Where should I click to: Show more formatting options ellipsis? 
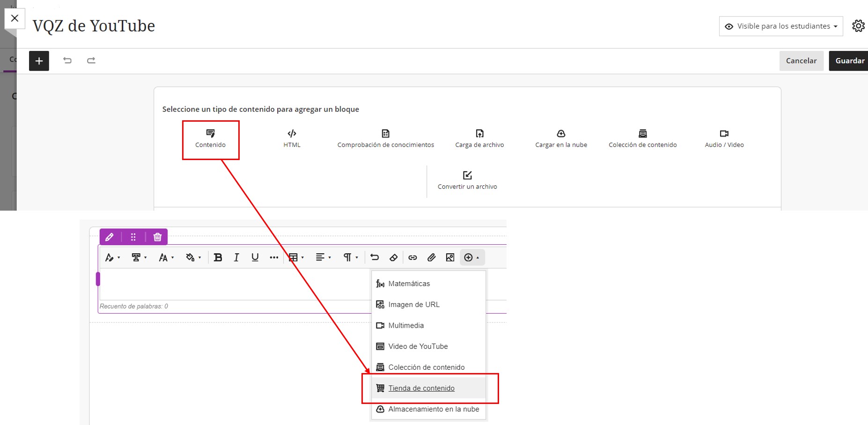click(274, 257)
